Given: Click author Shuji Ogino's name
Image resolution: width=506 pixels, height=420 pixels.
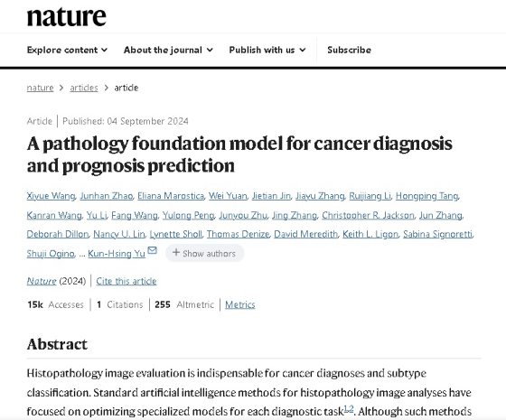Looking at the screenshot, I should (x=51, y=254).
